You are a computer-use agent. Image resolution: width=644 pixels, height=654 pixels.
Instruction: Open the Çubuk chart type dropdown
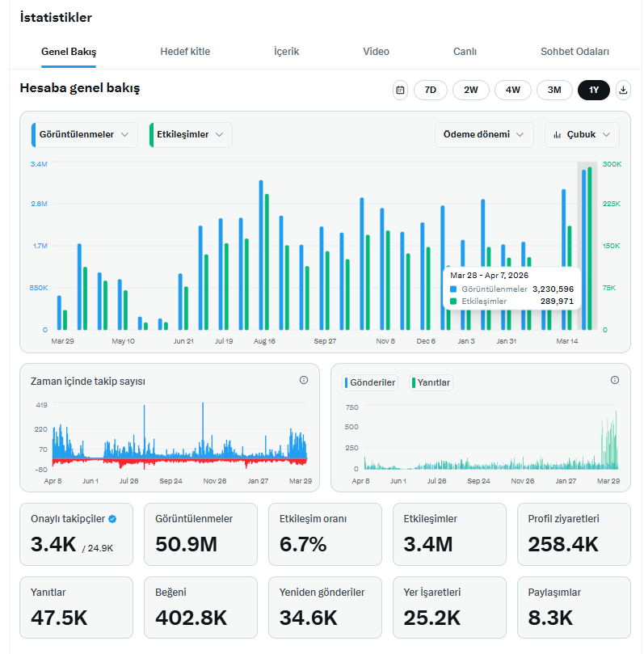[x=582, y=135]
